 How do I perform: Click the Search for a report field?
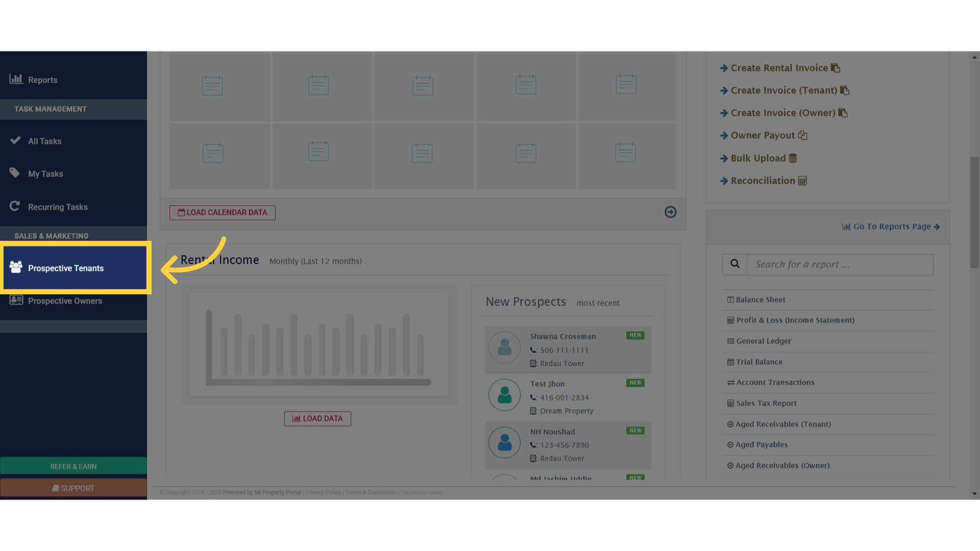[840, 264]
